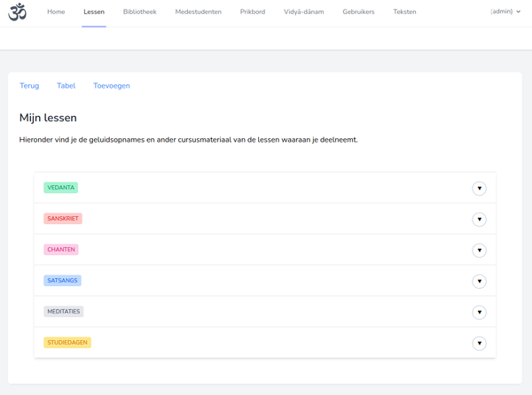Click the Om symbol logo
The image size is (532, 395).
click(x=18, y=12)
